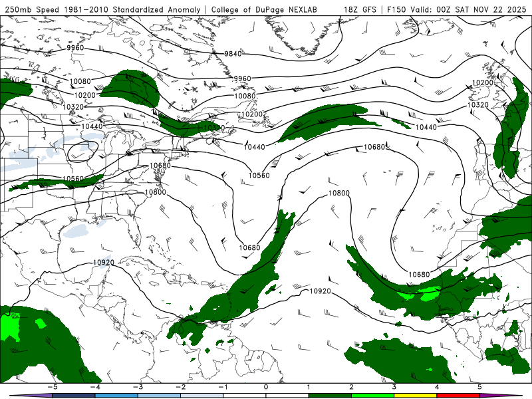This screenshot has width=532, height=399.
Task: Click the closed oval contour over the US Midwest
Action: coord(82,152)
